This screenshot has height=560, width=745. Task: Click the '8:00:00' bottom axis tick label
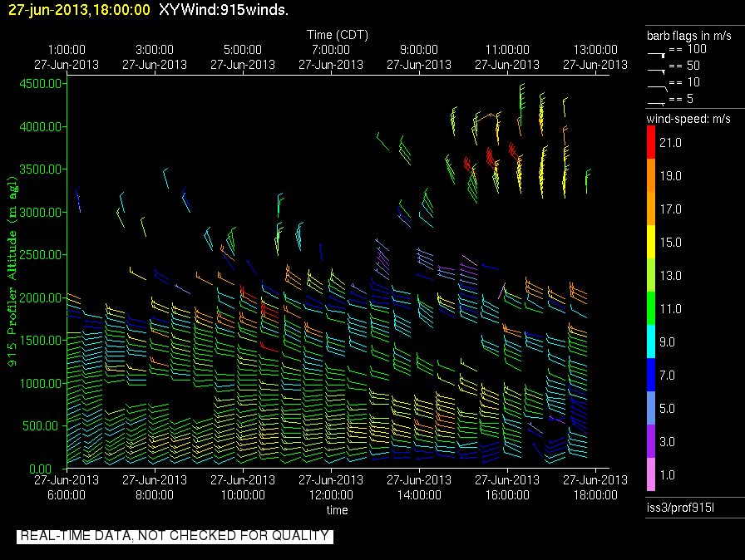(155, 495)
